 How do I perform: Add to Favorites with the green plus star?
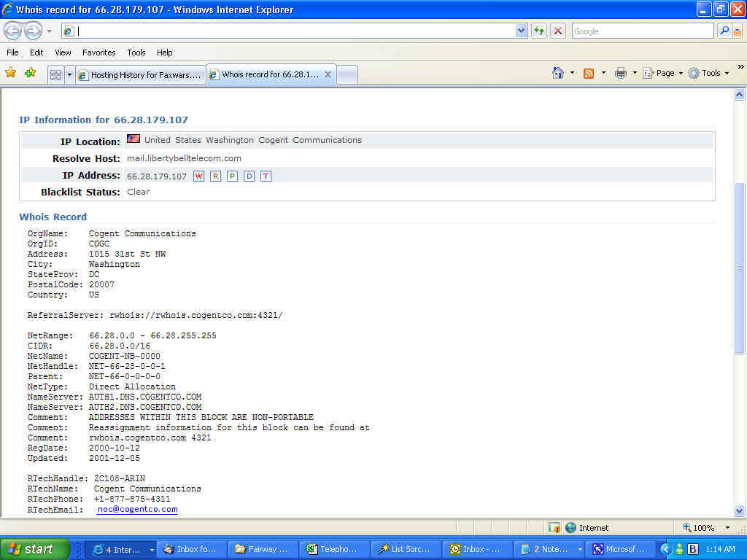31,73
